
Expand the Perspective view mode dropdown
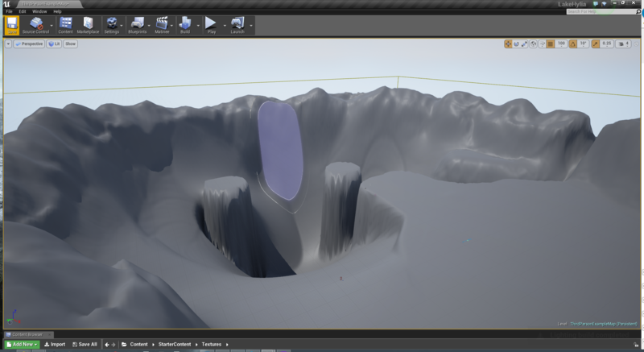[28, 43]
